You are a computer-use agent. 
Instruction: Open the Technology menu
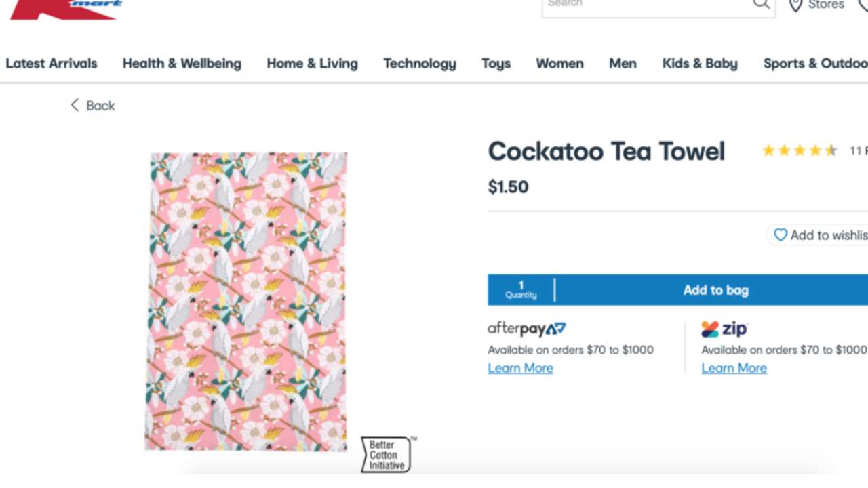coord(420,64)
